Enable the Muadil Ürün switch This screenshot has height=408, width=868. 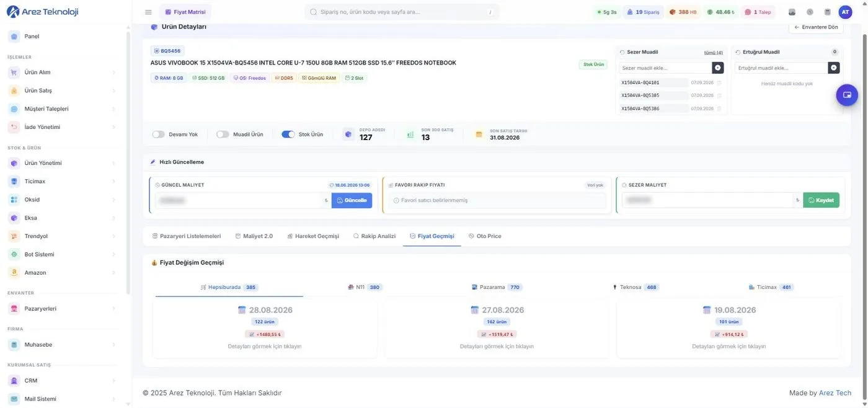pos(223,134)
